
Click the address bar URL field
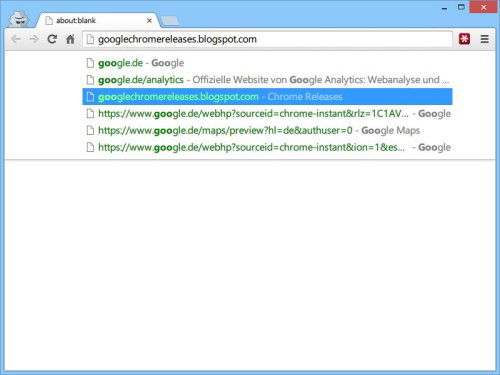[267, 39]
